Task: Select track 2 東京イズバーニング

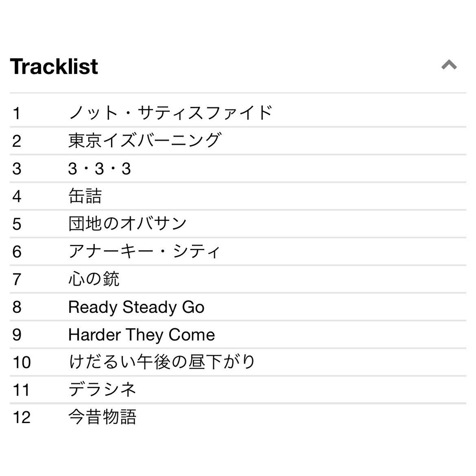Action: pos(238,141)
